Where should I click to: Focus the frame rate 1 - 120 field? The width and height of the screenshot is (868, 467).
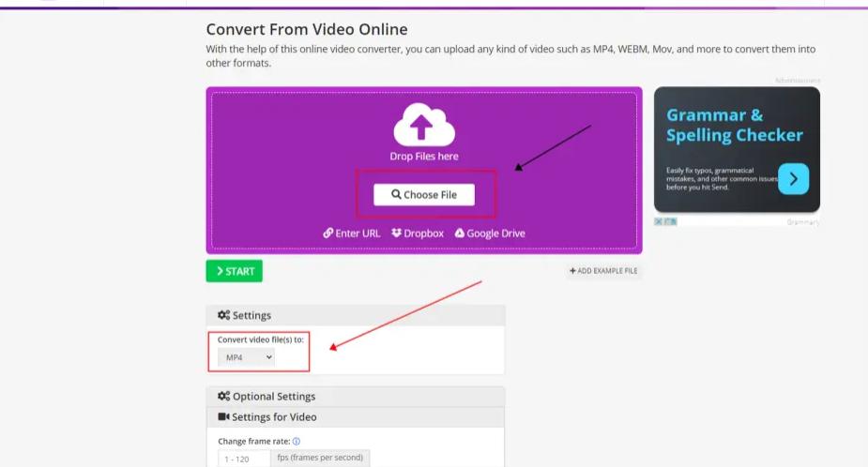pos(244,459)
